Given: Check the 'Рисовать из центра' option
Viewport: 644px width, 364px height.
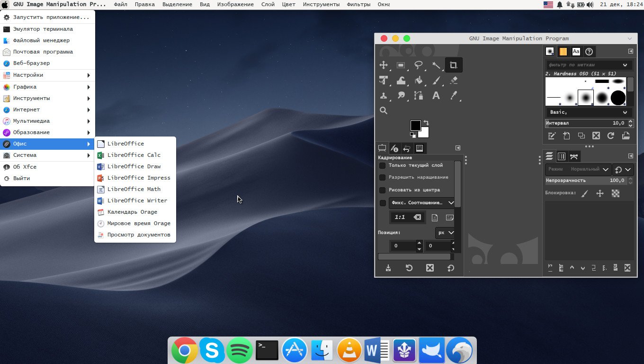Looking at the screenshot, I should click(382, 190).
